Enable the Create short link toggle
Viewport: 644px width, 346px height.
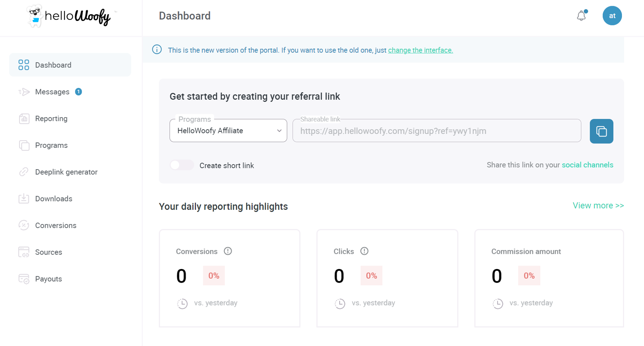(182, 165)
